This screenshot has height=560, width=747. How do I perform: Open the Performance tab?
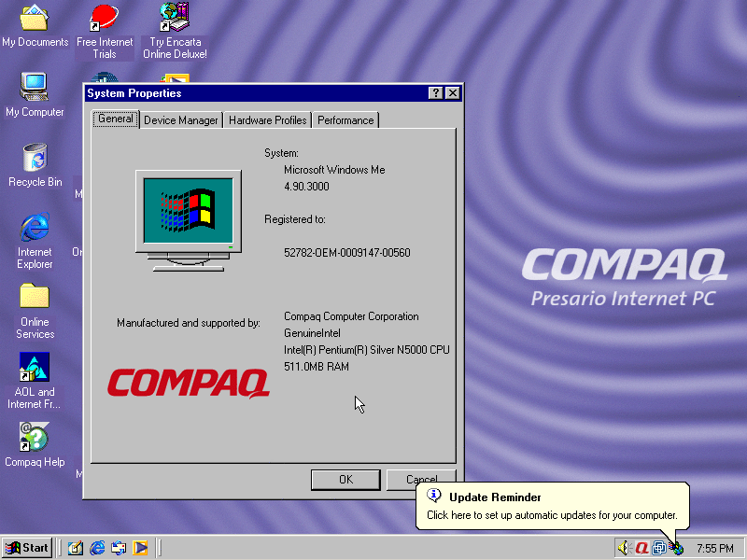point(345,120)
